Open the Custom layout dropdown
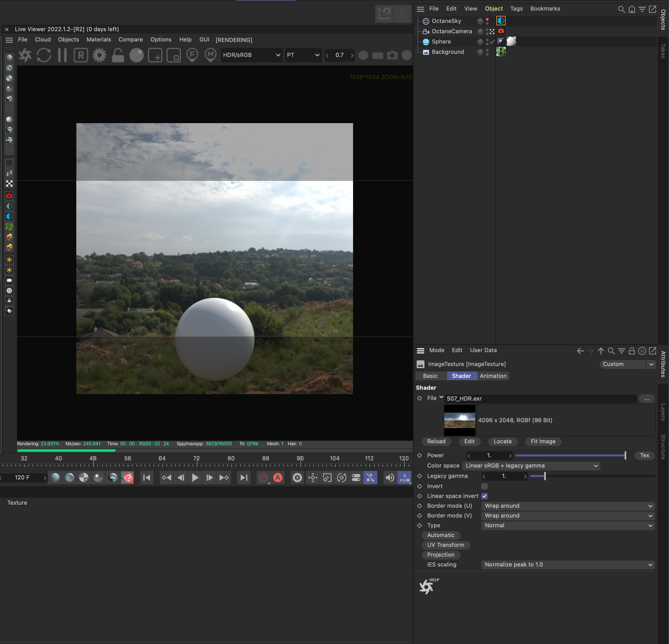669x644 pixels. coord(628,364)
